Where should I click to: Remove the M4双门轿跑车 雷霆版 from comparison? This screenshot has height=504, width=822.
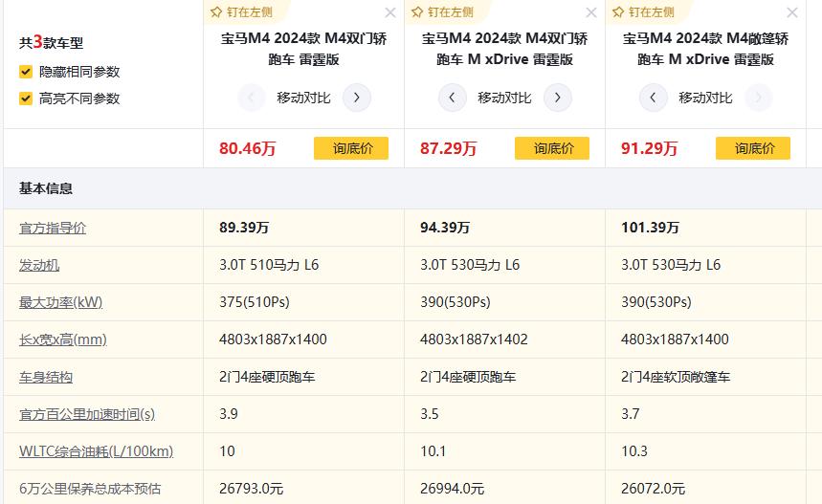(390, 12)
